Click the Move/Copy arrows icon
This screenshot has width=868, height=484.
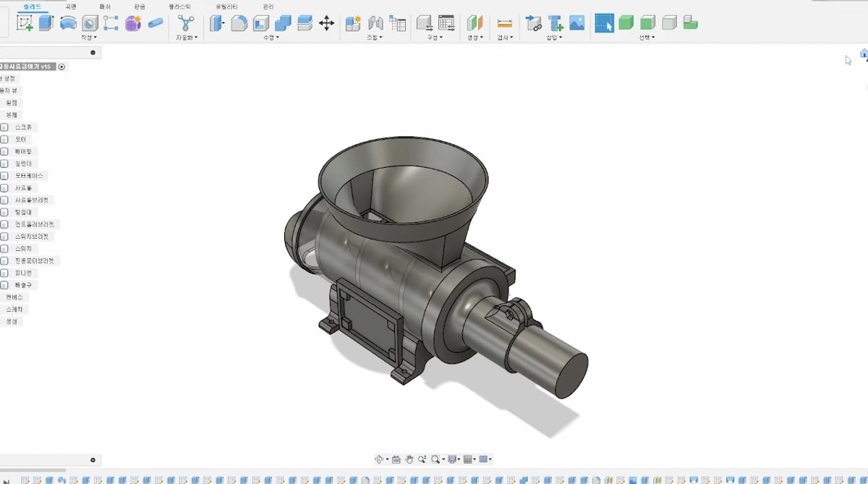tap(326, 23)
